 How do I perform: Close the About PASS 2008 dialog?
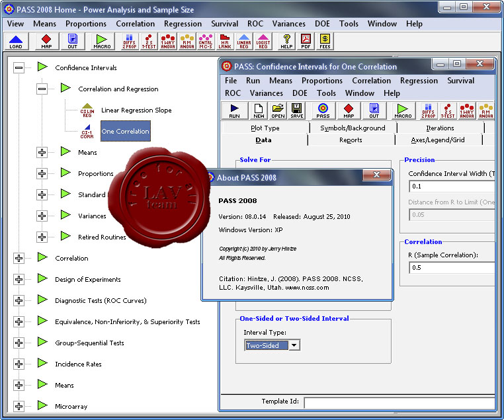coord(376,175)
